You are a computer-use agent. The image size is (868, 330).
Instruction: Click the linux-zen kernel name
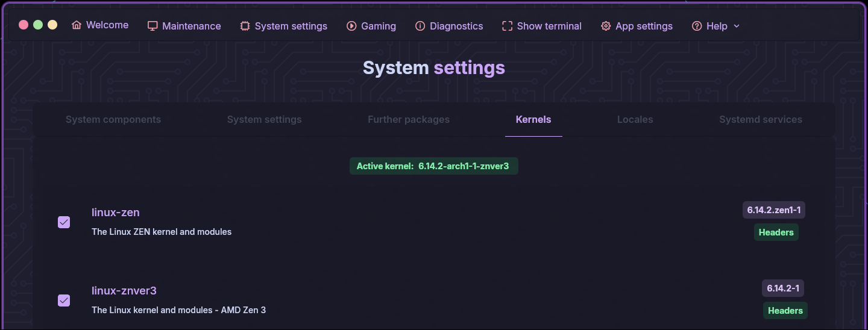(116, 213)
